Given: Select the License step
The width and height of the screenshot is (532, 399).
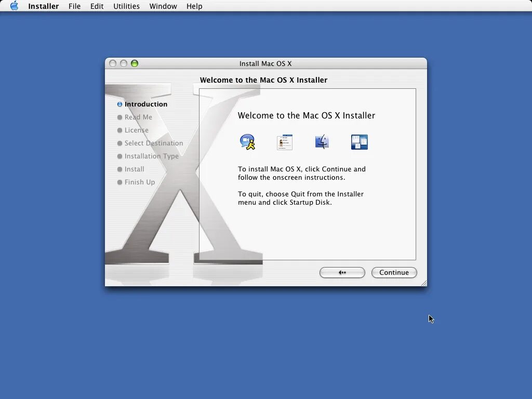Looking at the screenshot, I should [137, 130].
